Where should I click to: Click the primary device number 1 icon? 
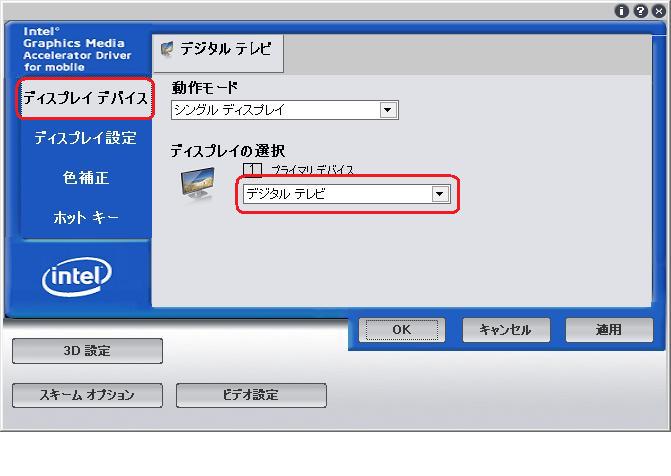click(252, 170)
